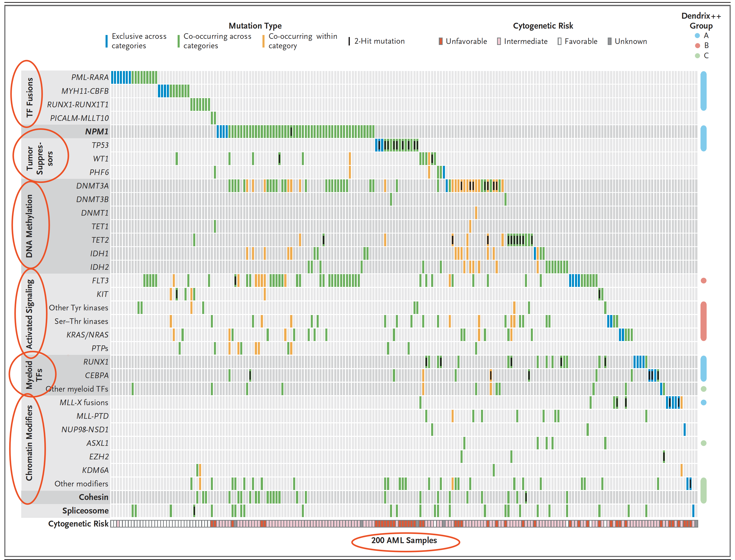Select the CEBPA row label
The image size is (735, 560).
pos(97,376)
